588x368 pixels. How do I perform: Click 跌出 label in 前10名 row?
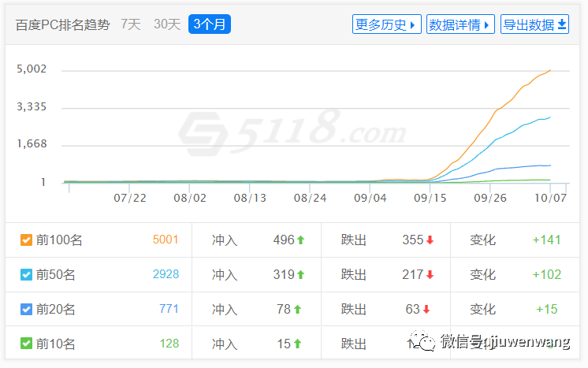[x=354, y=344]
